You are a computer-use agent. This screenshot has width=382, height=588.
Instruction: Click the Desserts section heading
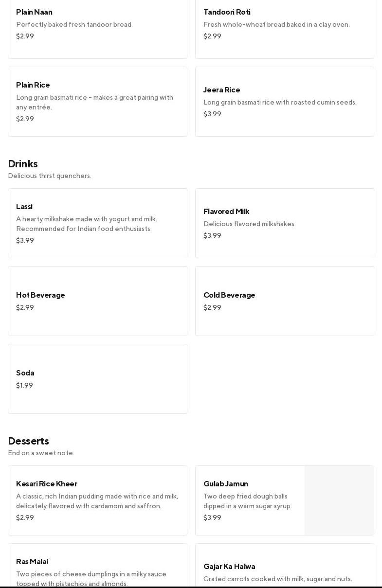(29, 441)
